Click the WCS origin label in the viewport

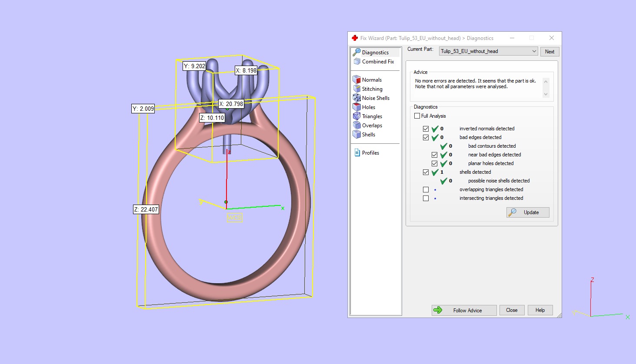234,218
